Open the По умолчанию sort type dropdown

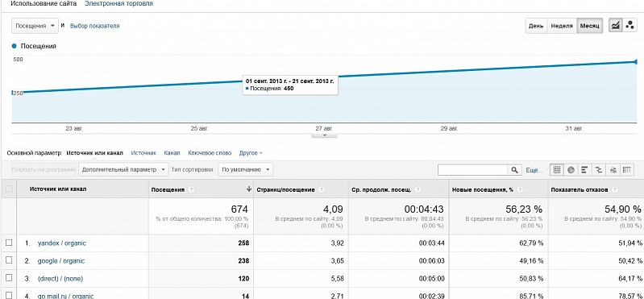[x=245, y=169]
